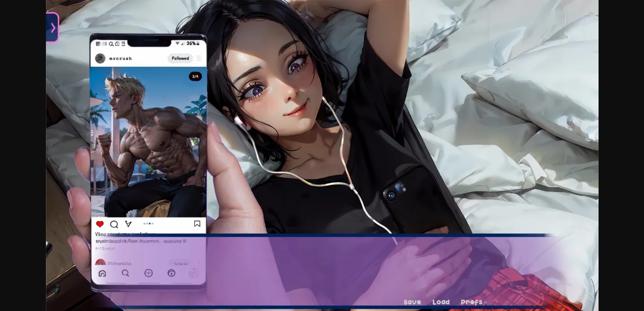Open comments with the speech bubble icon
Image resolution: width=644 pixels, height=311 pixels.
click(x=114, y=224)
